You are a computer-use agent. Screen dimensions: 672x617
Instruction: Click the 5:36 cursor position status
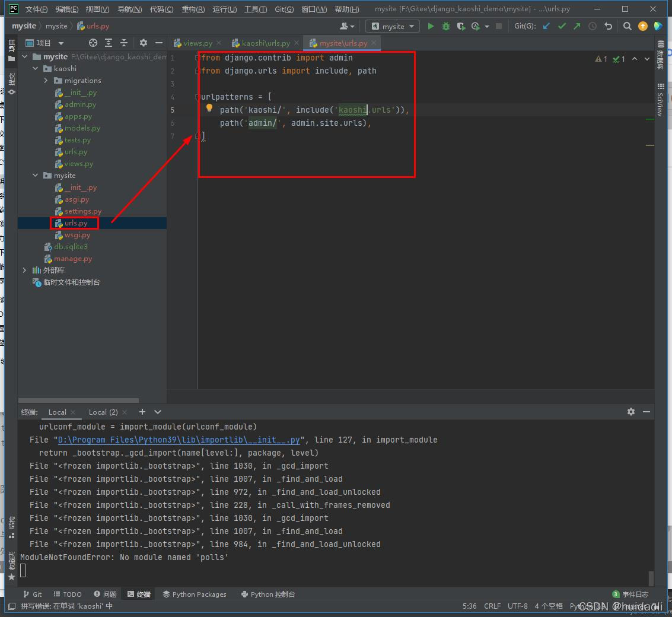469,606
